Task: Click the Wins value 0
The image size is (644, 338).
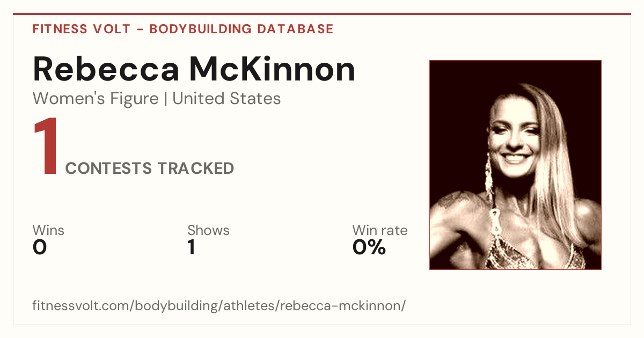Action: click(x=40, y=247)
